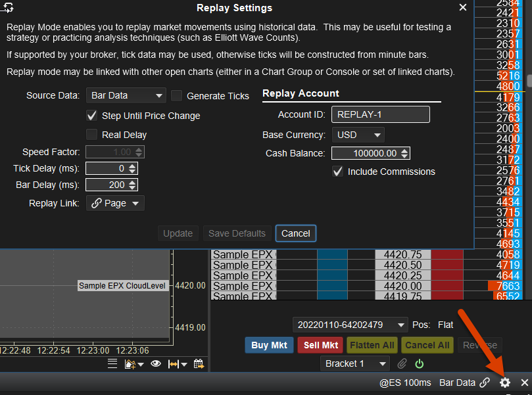Click the link icon beside Bar Data
The image size is (532, 395).
click(x=485, y=383)
